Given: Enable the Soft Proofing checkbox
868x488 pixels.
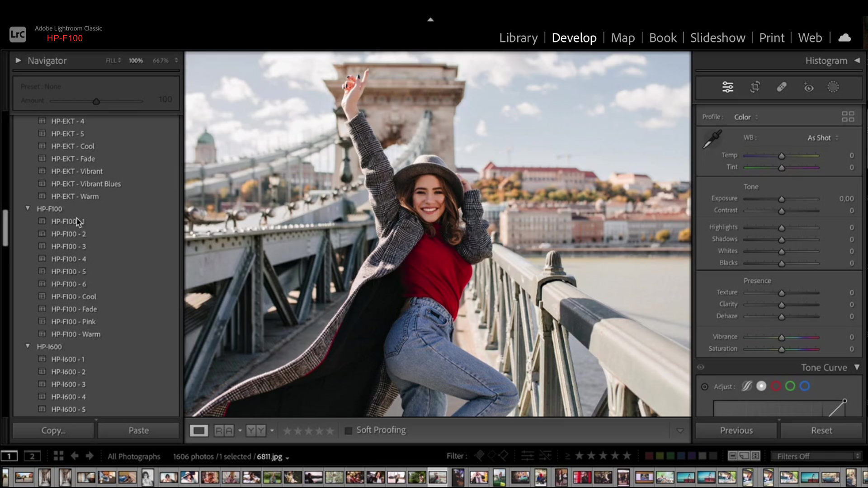Looking at the screenshot, I should click(348, 431).
